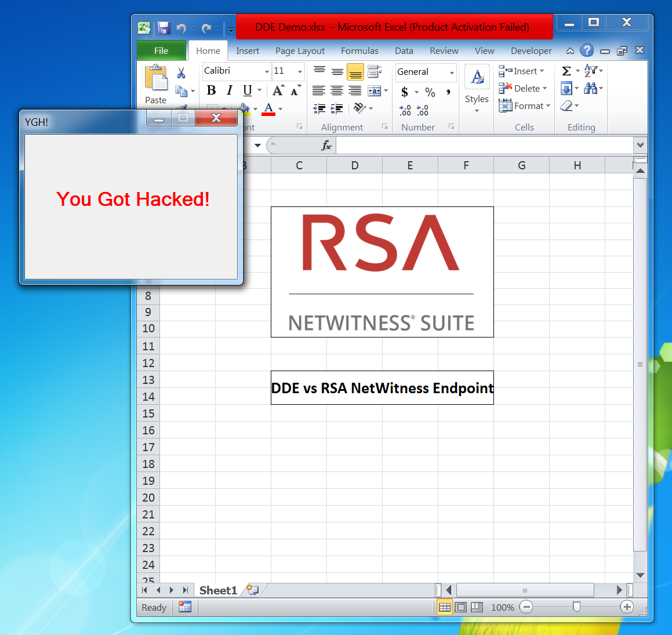Image resolution: width=672 pixels, height=635 pixels.
Task: Switch to Developer tab
Action: [x=531, y=50]
